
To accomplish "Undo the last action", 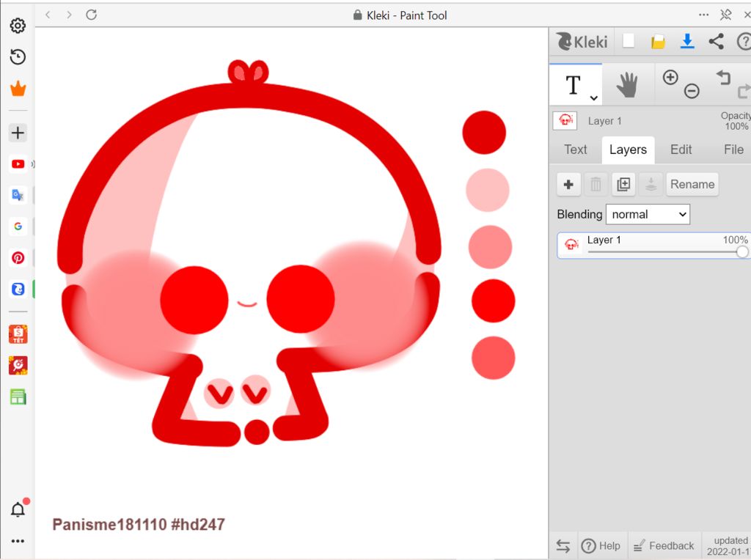I will (723, 77).
